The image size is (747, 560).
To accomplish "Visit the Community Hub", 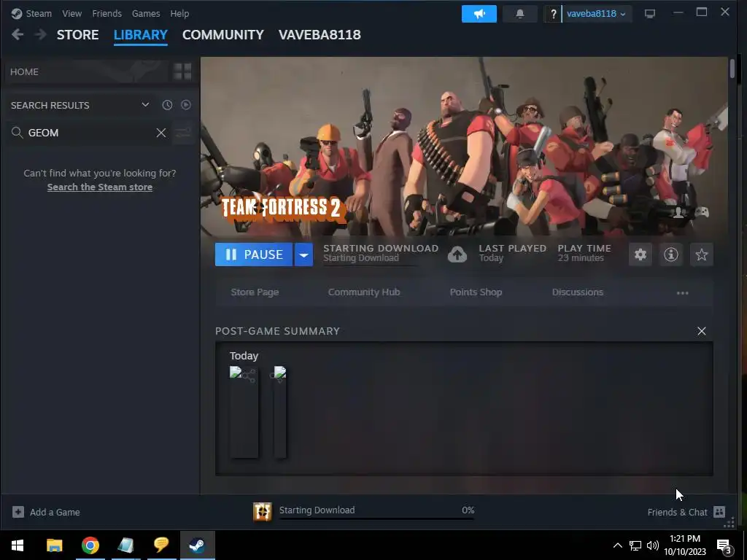I will click(x=364, y=292).
